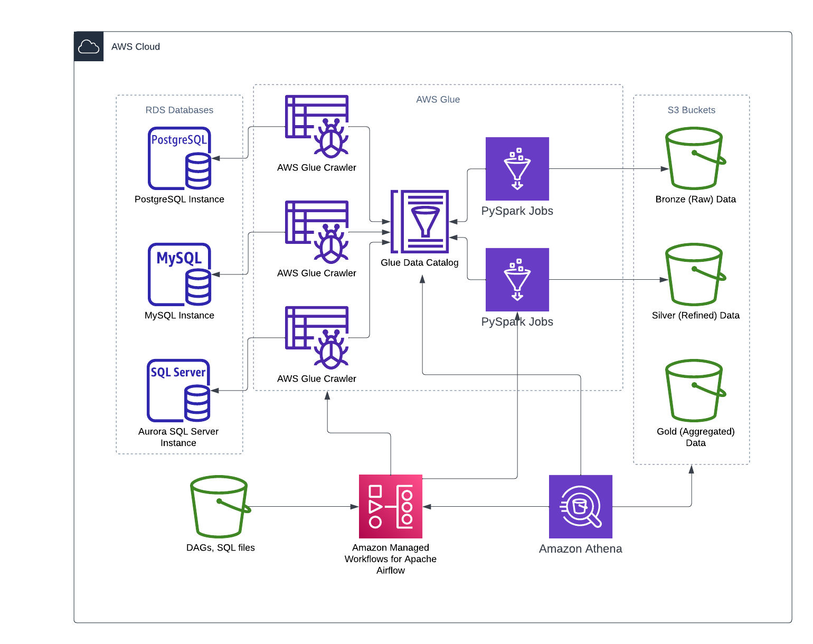Click the Amazon Athena text label
The image size is (813, 644).
tap(580, 548)
